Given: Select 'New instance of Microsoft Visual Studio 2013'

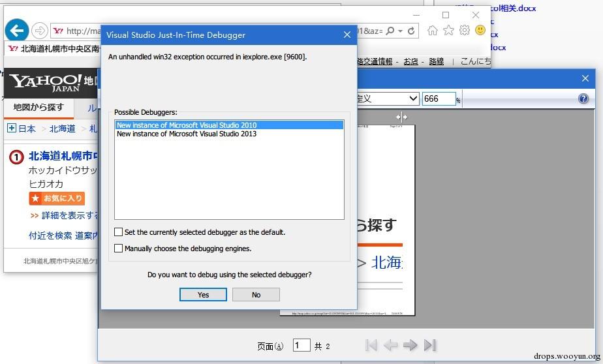Looking at the screenshot, I should tap(186, 134).
